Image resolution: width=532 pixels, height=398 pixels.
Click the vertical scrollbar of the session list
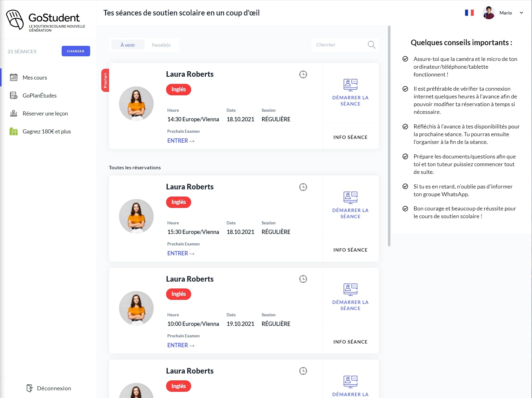tap(389, 136)
